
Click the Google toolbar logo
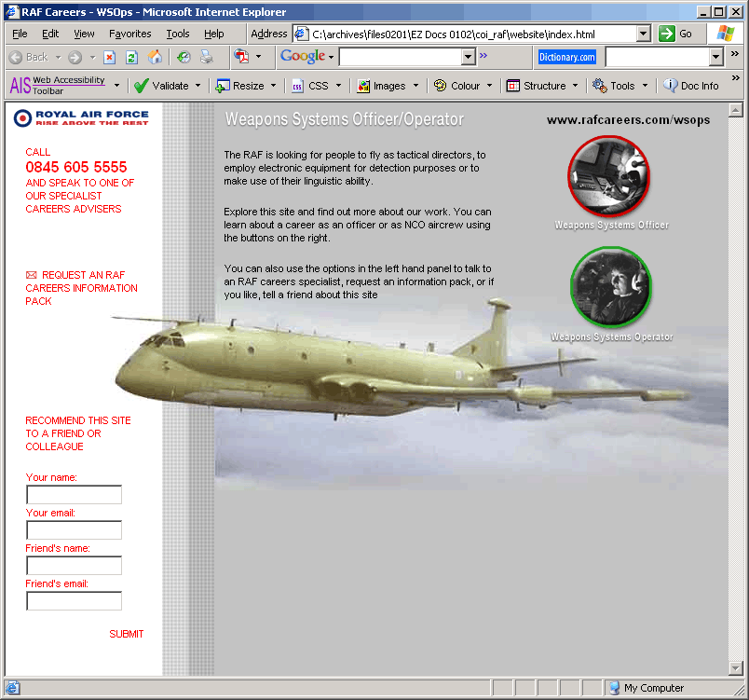coord(303,56)
